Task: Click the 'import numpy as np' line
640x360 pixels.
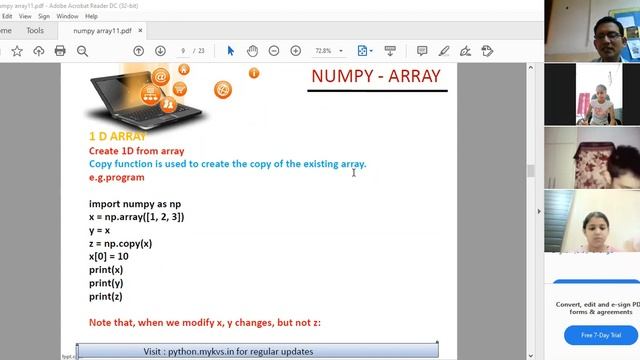Action: coord(135,204)
